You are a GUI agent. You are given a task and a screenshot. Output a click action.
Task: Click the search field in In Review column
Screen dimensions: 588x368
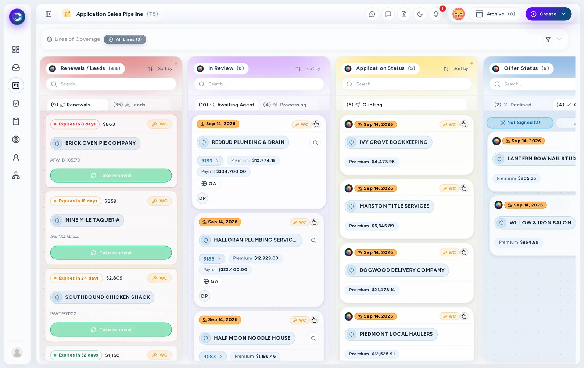[x=259, y=84]
